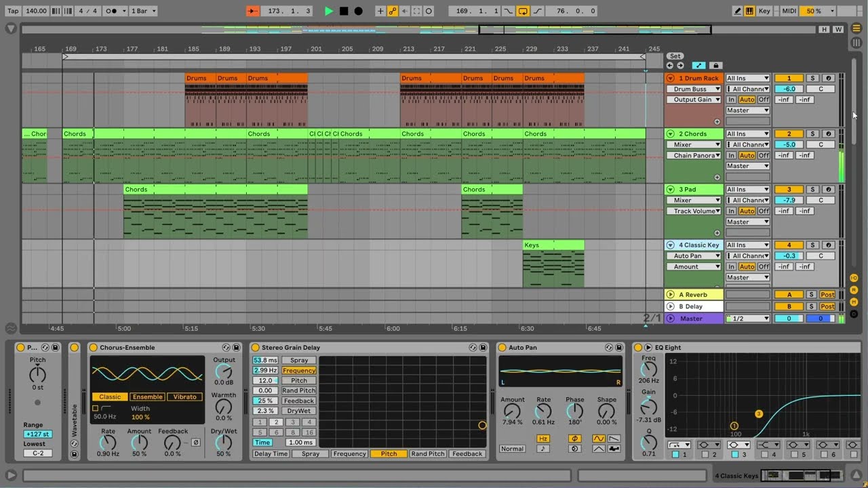Fold the 4 Classic Key track
This screenshot has height=488, width=868.
[x=671, y=245]
